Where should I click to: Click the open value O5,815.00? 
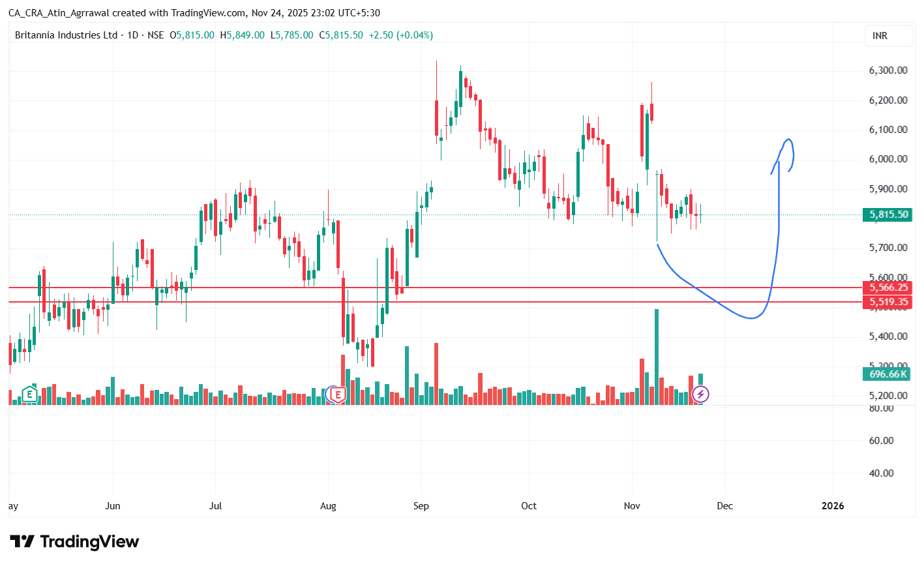(x=192, y=35)
